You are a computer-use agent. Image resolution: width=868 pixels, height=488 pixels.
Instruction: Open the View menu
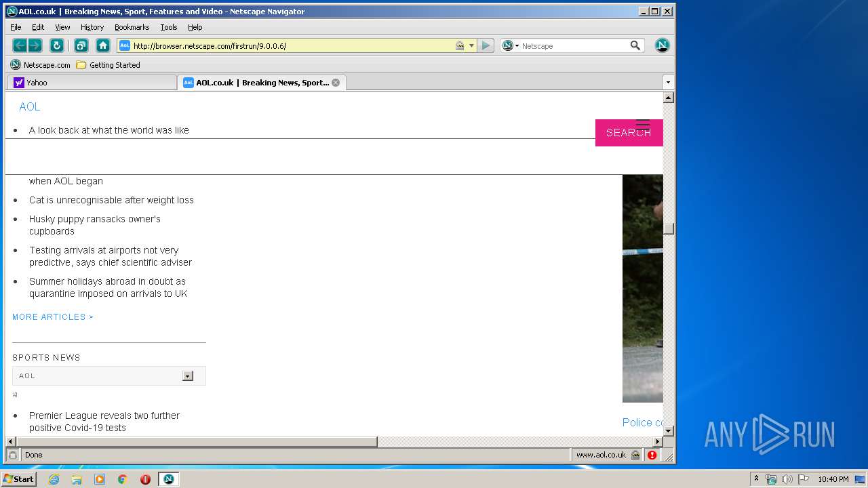click(62, 27)
